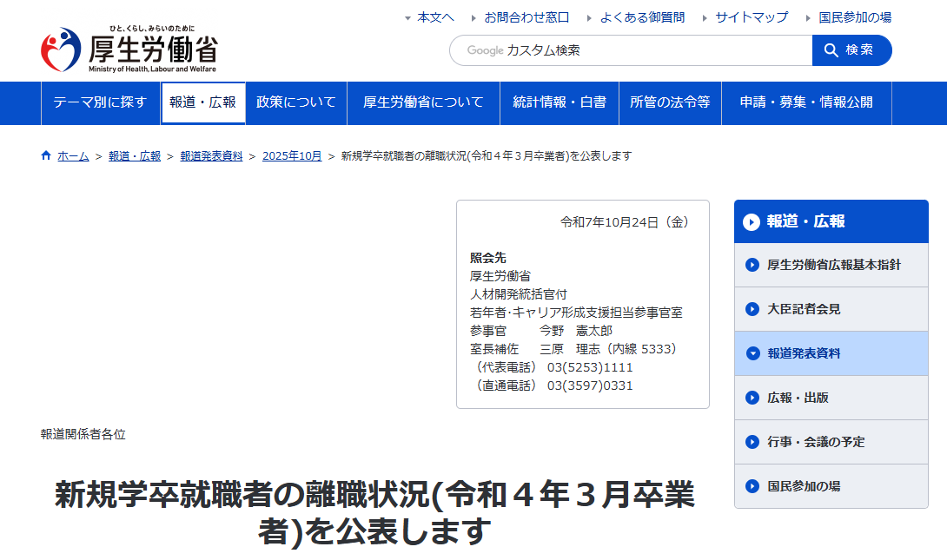Image resolution: width=947 pixels, height=560 pixels.
Task: Click the 報道関係者各位 text
Action: 83,434
